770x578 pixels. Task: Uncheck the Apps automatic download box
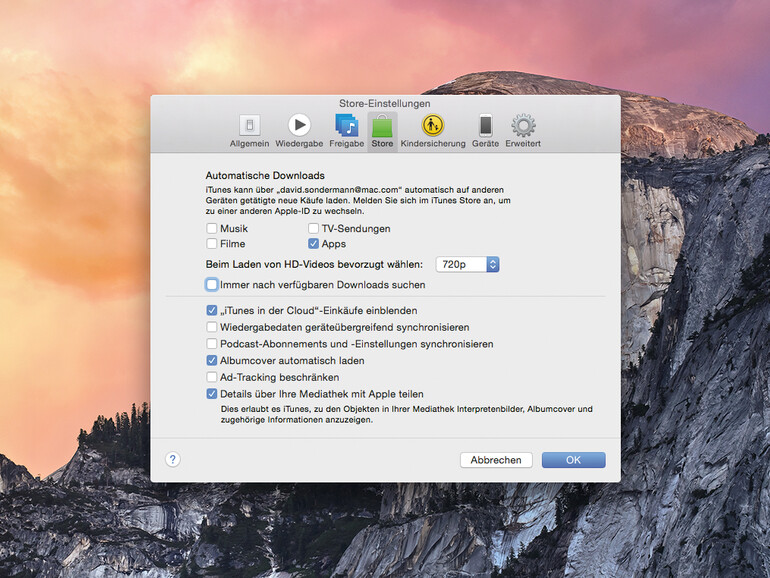(x=314, y=244)
